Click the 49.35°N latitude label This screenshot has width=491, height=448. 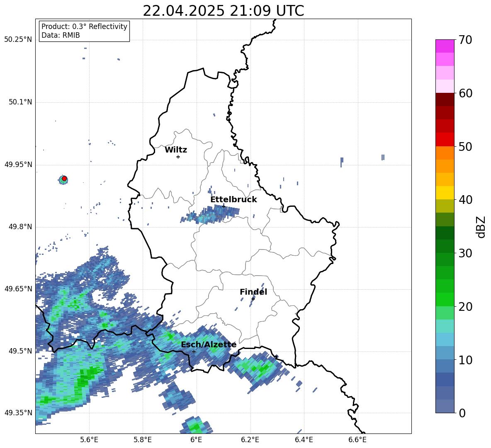(x=18, y=413)
